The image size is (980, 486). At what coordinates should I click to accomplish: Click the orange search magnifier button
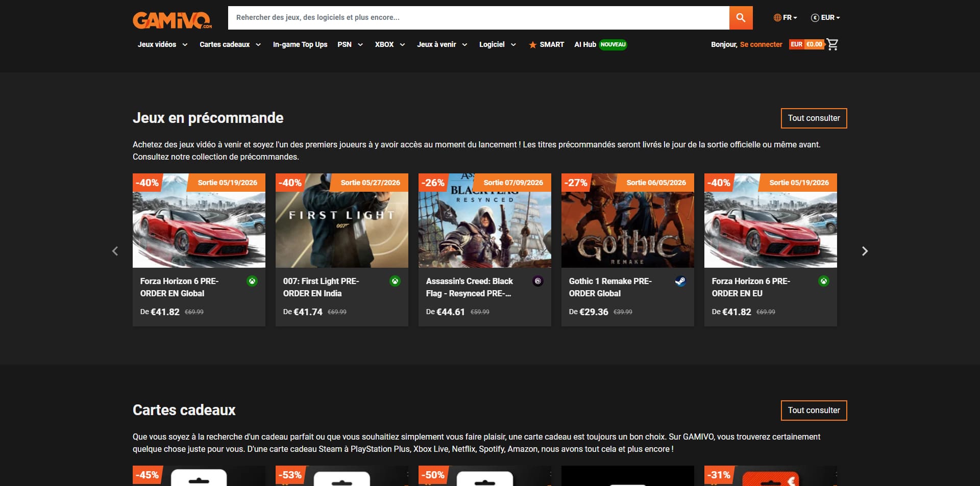(741, 18)
